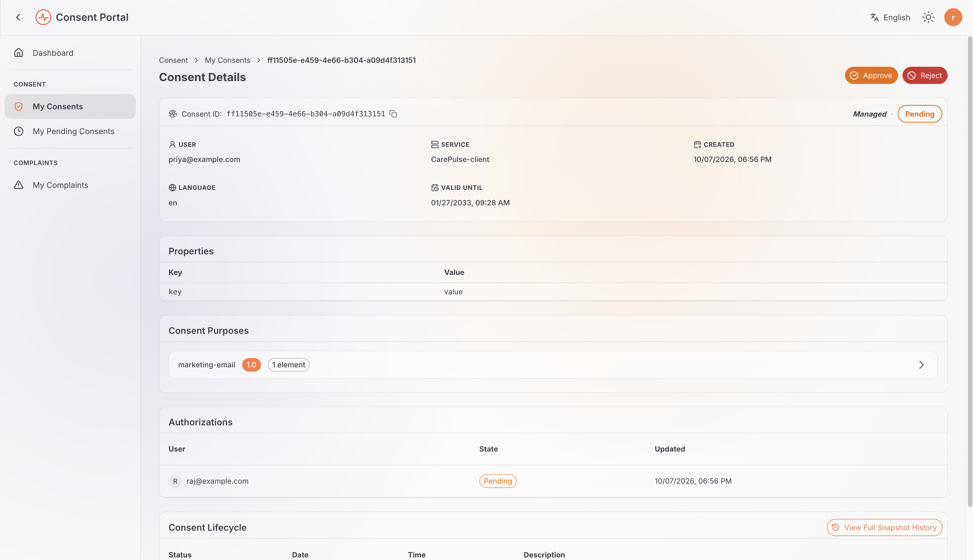
Task: Click the Service server icon
Action: tap(435, 145)
